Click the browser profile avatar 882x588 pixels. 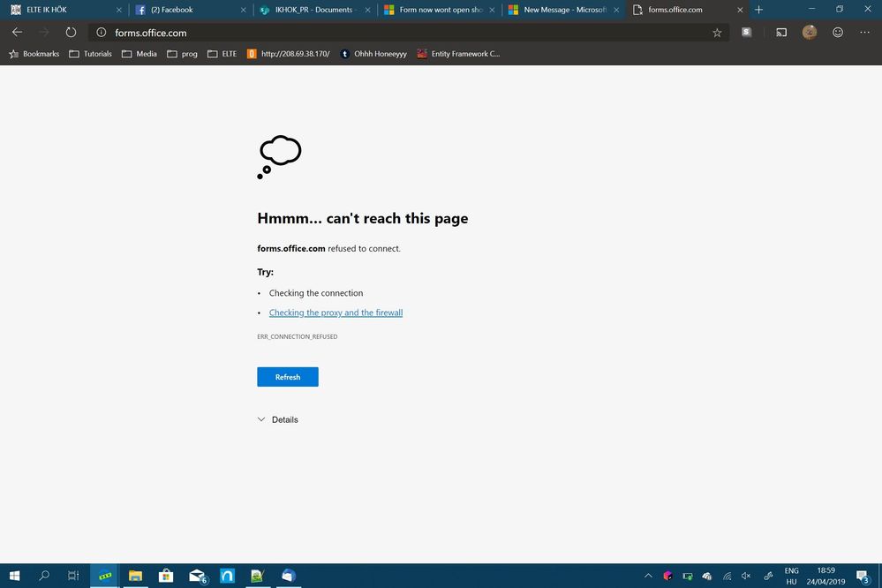pos(810,32)
